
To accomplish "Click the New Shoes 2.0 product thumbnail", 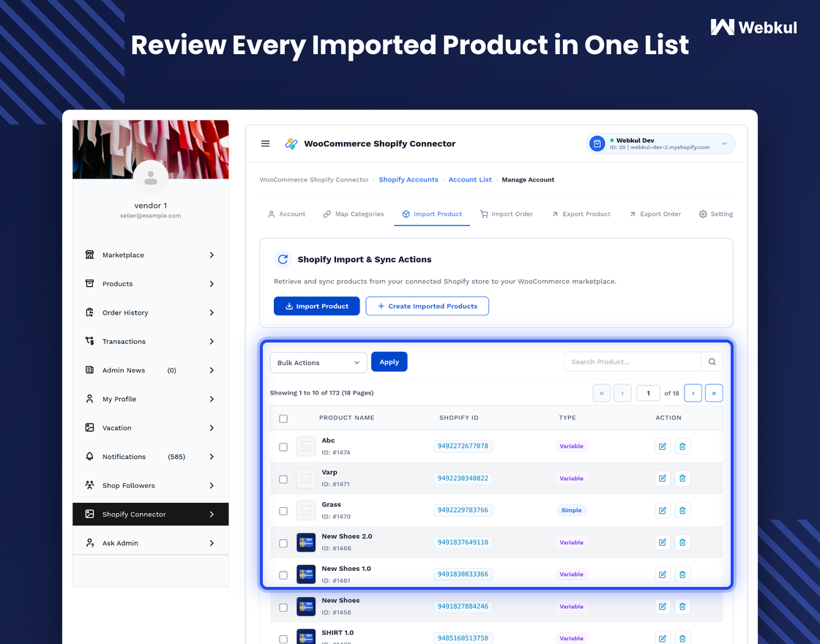I will (306, 542).
